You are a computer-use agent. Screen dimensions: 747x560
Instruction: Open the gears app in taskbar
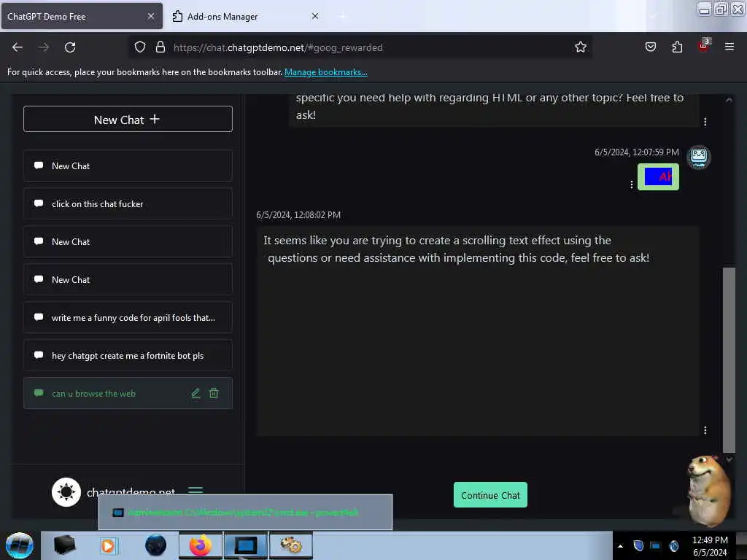[291, 545]
